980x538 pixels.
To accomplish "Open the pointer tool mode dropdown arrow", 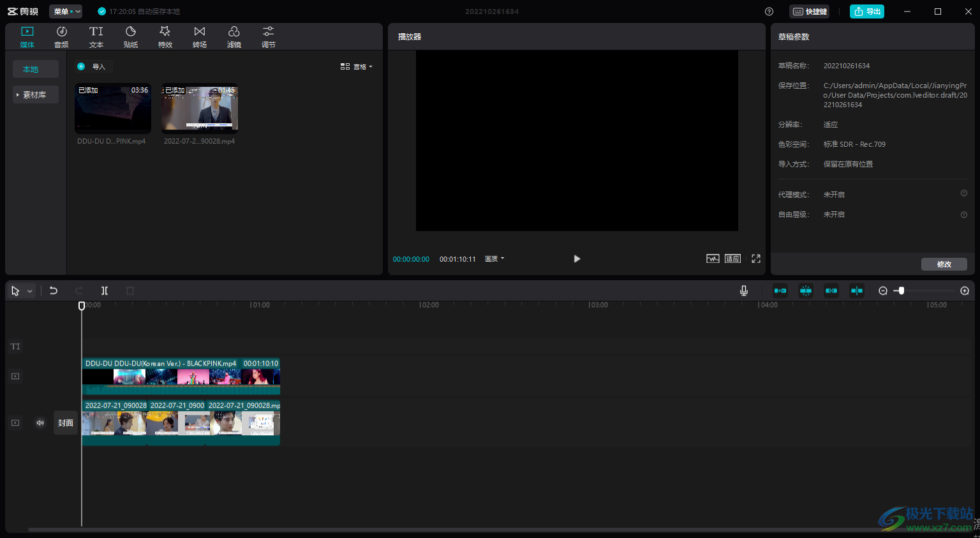I will click(x=29, y=291).
